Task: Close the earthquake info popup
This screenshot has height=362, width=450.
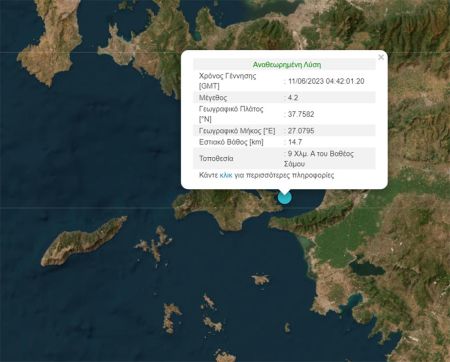Action: [x=381, y=57]
